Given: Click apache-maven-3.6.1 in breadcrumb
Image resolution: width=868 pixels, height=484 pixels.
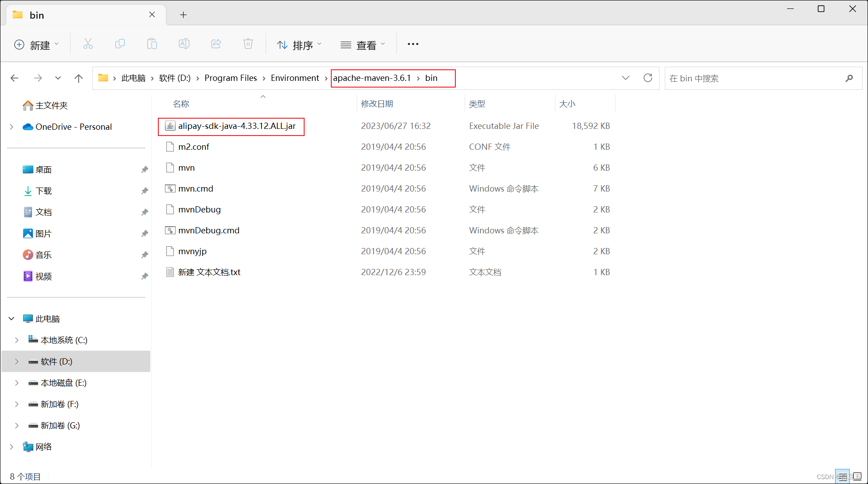Looking at the screenshot, I should coord(372,78).
